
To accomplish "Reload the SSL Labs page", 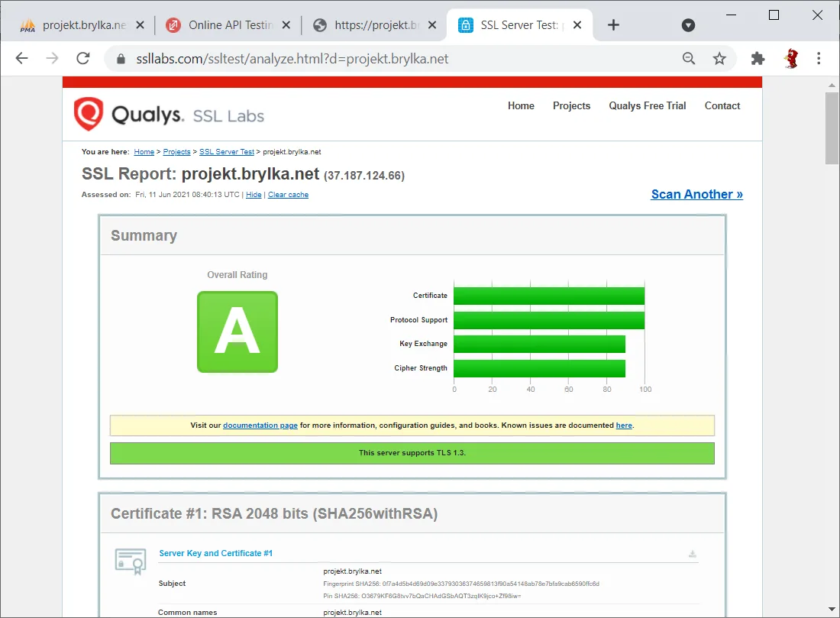I will point(83,58).
